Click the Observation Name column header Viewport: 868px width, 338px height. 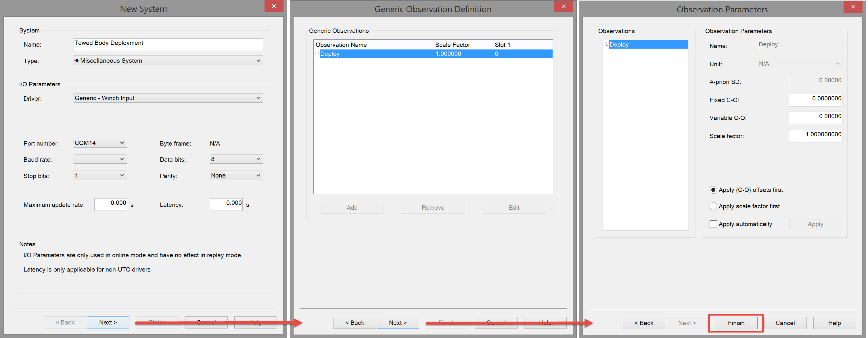(x=341, y=45)
